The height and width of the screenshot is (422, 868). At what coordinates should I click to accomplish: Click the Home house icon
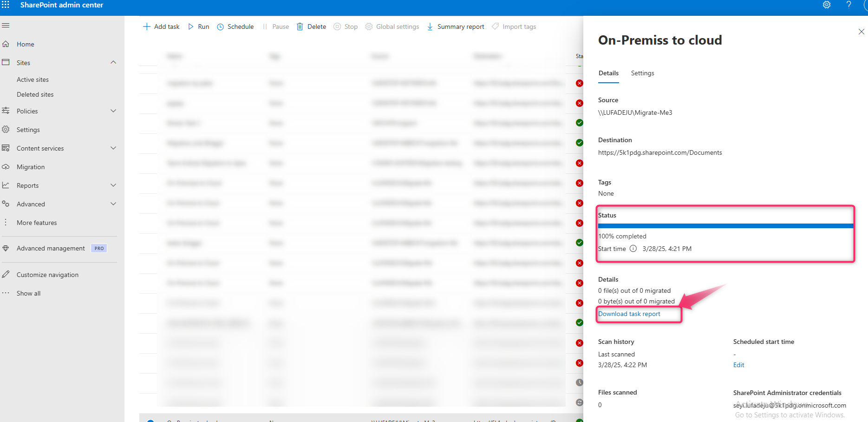(6, 44)
